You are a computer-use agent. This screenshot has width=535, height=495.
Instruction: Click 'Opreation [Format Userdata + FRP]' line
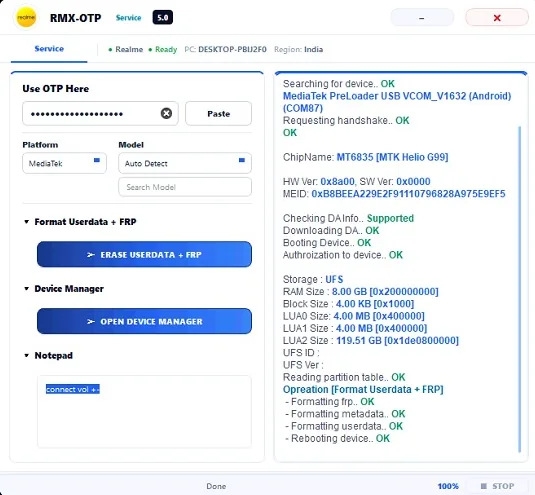tap(363, 389)
